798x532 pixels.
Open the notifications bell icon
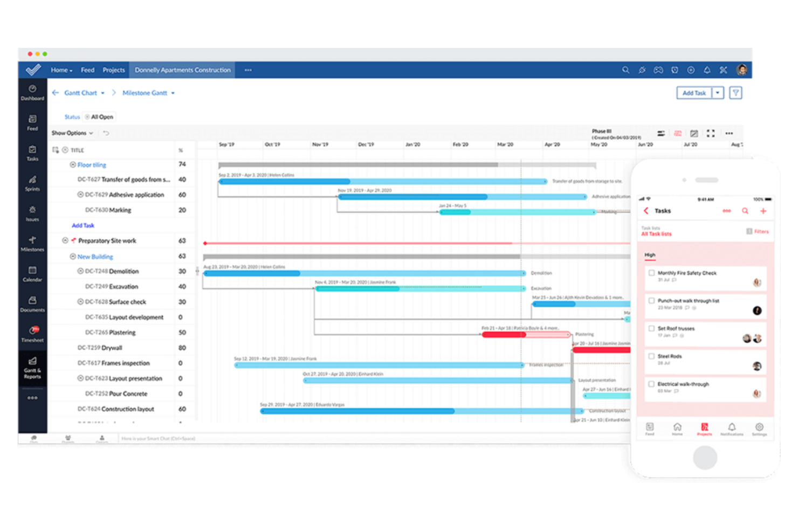[707, 70]
